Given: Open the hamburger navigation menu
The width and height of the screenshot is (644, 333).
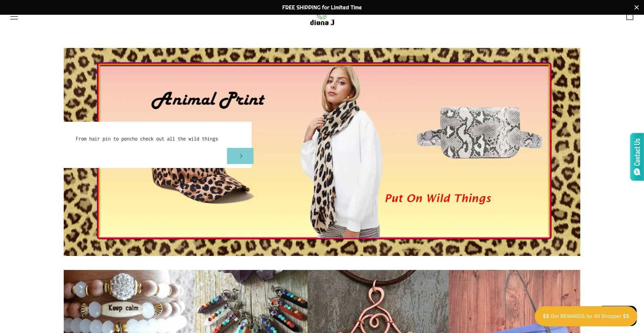Looking at the screenshot, I should 14,17.
